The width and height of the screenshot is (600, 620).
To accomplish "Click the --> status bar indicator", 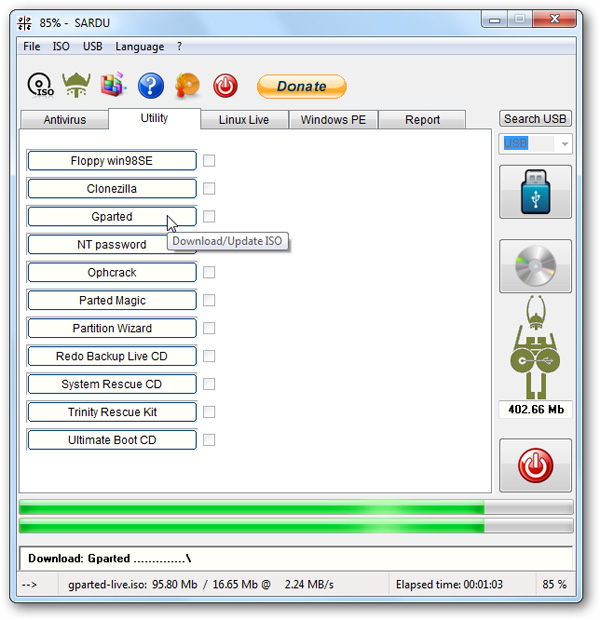I will pos(29,584).
